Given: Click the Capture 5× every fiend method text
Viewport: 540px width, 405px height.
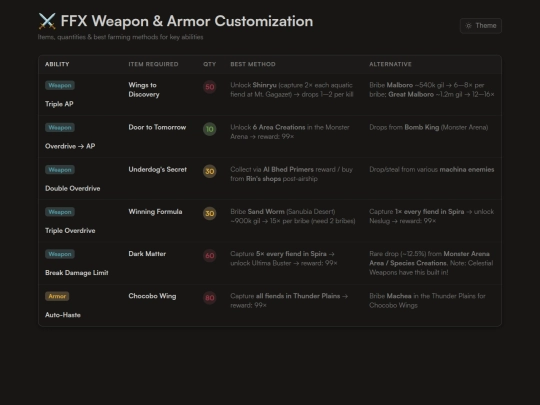Looking at the screenshot, I should (284, 258).
